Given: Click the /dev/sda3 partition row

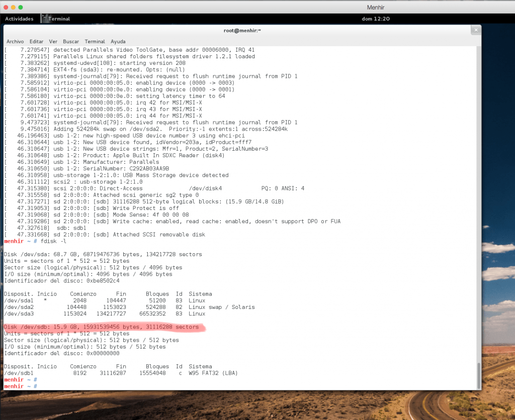Looking at the screenshot, I should pos(105,313).
